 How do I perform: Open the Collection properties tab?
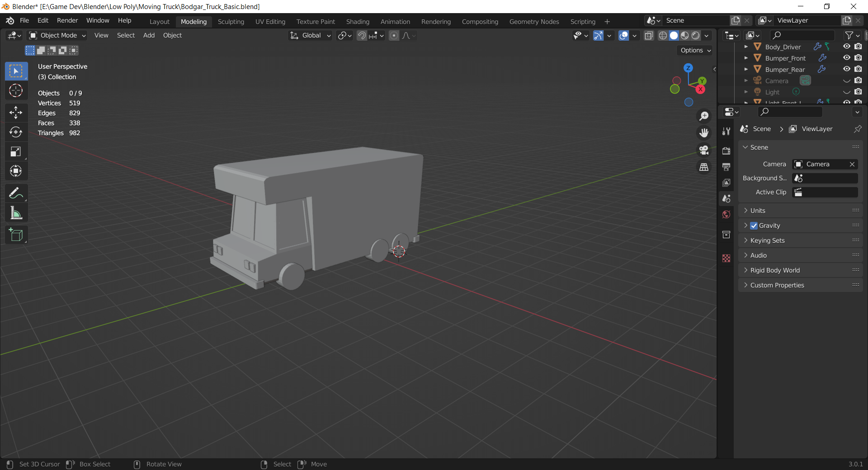point(726,235)
